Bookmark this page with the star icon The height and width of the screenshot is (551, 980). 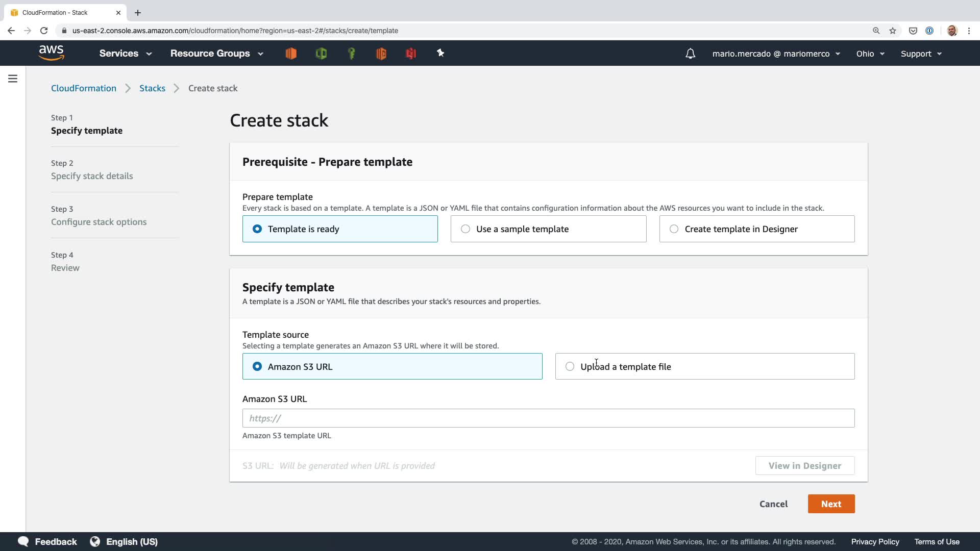[893, 31]
